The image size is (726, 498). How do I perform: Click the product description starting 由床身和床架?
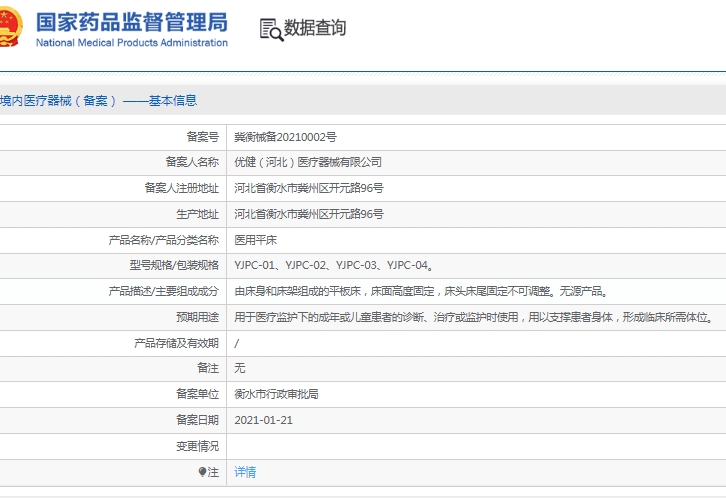click(x=421, y=291)
